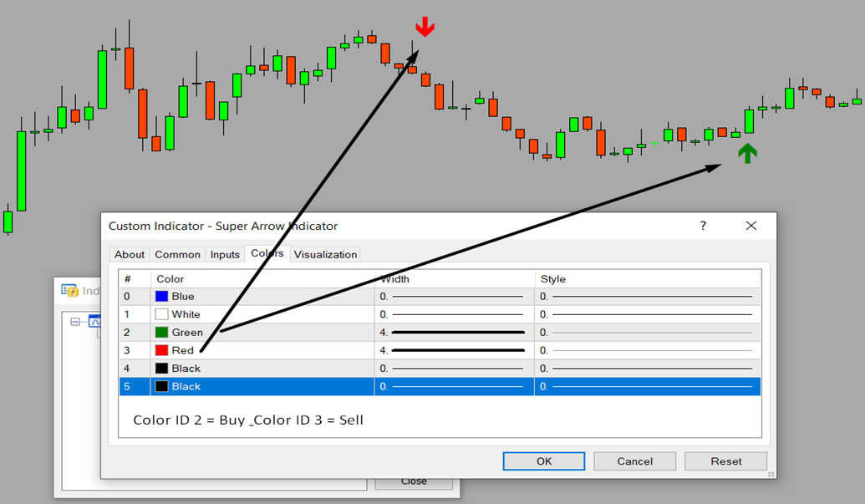Select the Green color name text
The width and height of the screenshot is (865, 504).
[x=187, y=332]
